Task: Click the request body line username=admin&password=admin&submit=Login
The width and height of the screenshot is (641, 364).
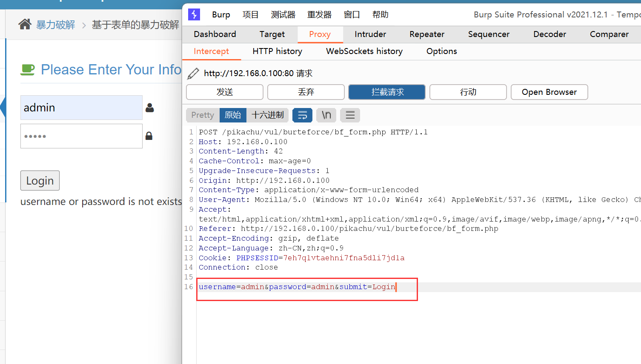Action: 297,287
